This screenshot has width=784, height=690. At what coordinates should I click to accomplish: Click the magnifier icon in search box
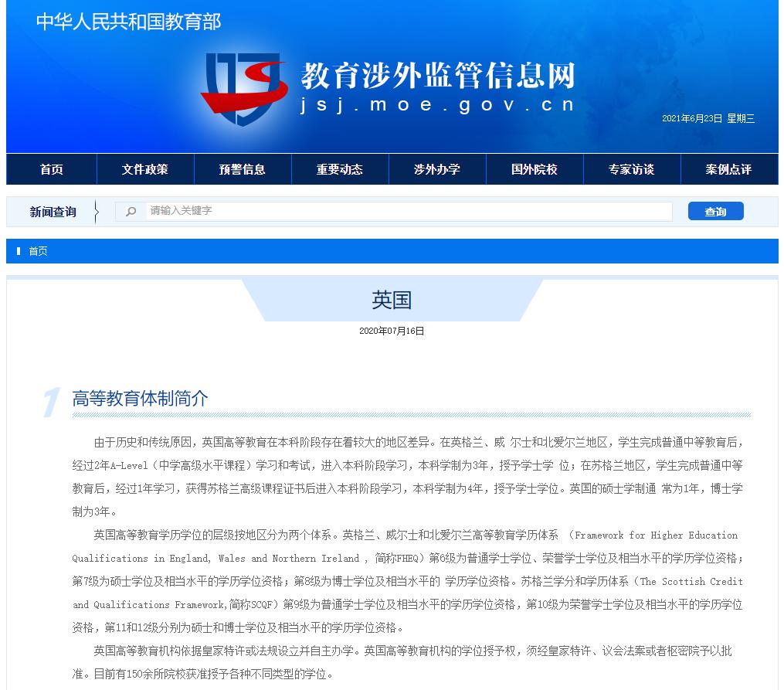click(x=131, y=210)
